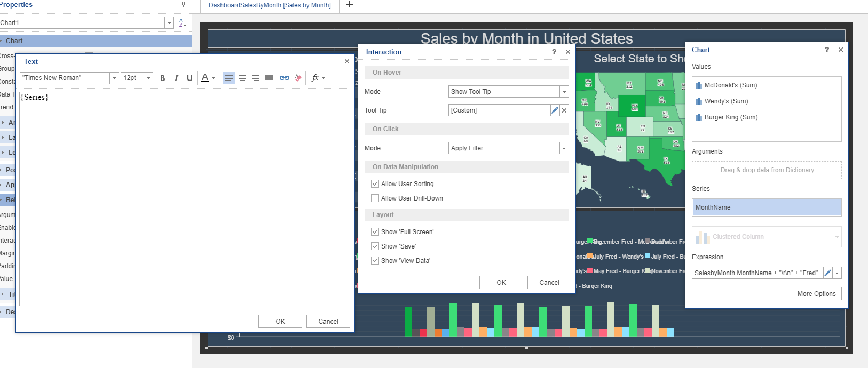The height and width of the screenshot is (368, 868).
Task: Open the font family dropdown
Action: pos(114,78)
